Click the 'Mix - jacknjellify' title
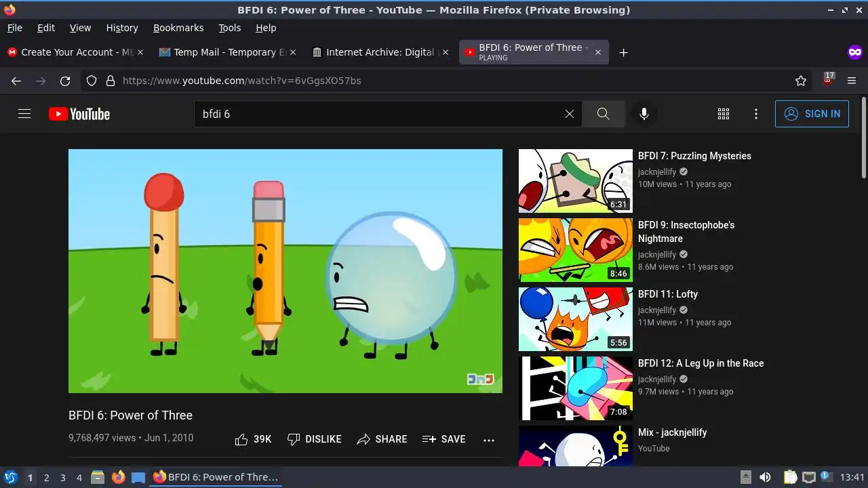 tap(672, 432)
